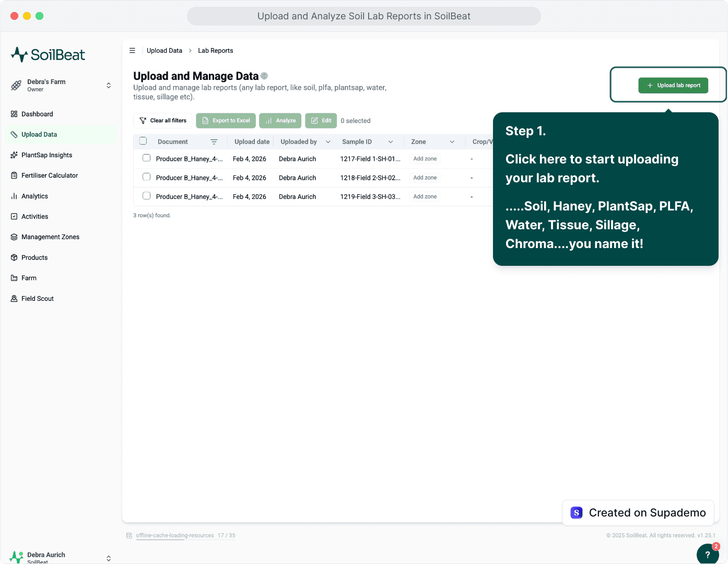Click Clear all filters
728x564 pixels.
163,121
